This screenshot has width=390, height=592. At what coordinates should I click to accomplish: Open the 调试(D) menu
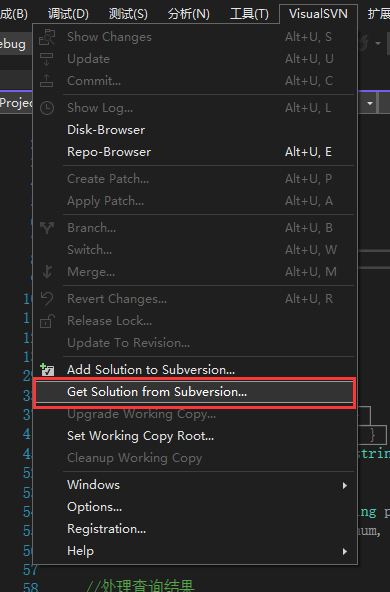click(x=68, y=14)
